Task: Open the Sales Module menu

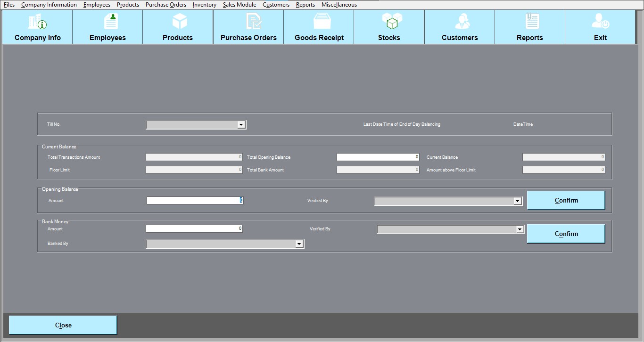Action: coord(239,5)
